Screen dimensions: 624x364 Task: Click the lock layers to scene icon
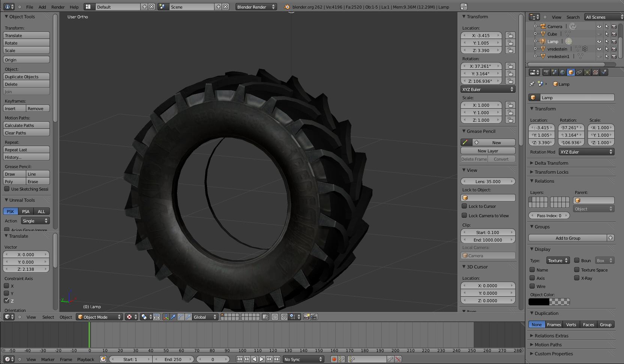coord(265,317)
